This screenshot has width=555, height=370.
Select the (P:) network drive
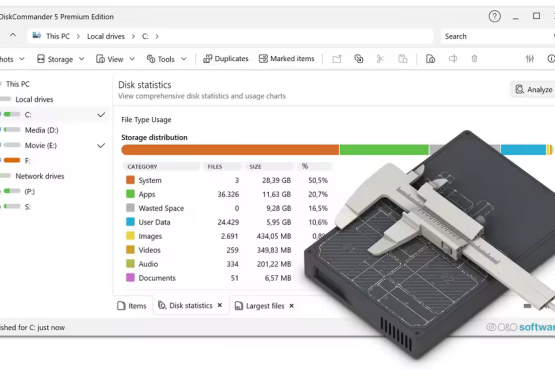(x=30, y=192)
